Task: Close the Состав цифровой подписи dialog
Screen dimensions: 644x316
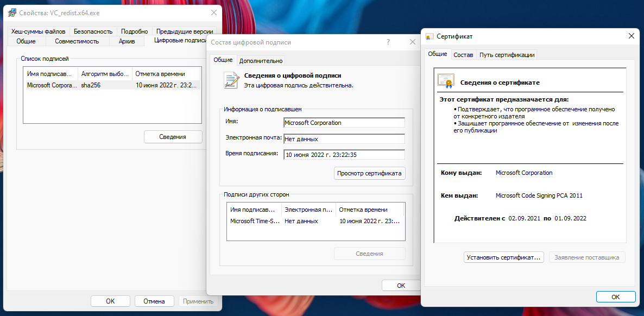Action: [412, 42]
